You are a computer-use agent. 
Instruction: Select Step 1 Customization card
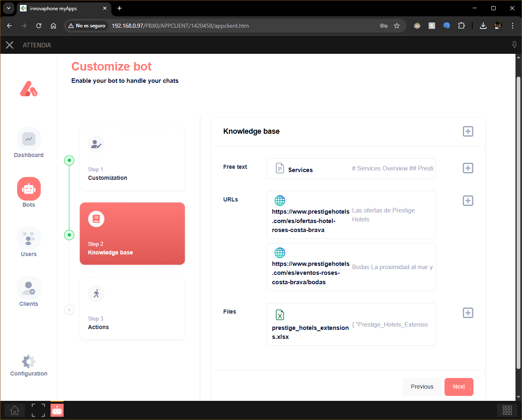pyautogui.click(x=133, y=159)
